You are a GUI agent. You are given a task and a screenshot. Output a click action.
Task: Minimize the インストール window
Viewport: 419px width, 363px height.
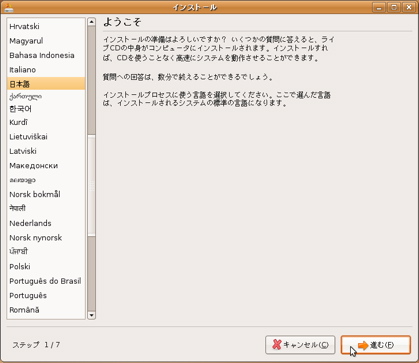pos(379,7)
